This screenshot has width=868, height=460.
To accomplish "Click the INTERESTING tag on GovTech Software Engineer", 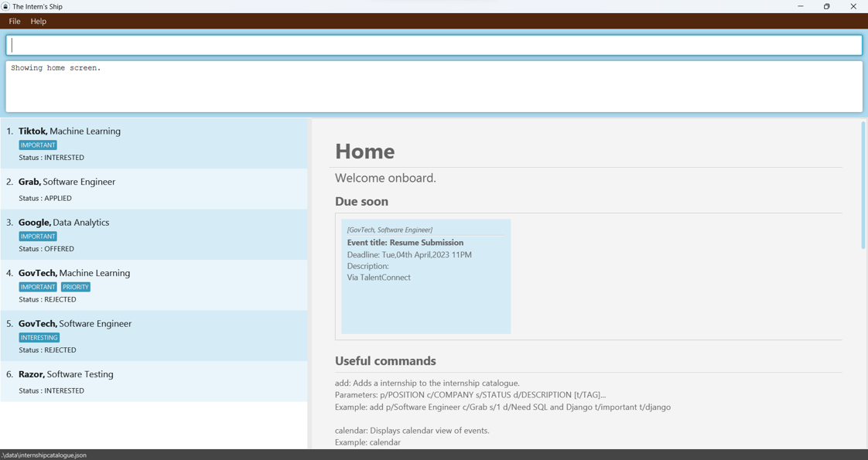I will (39, 337).
